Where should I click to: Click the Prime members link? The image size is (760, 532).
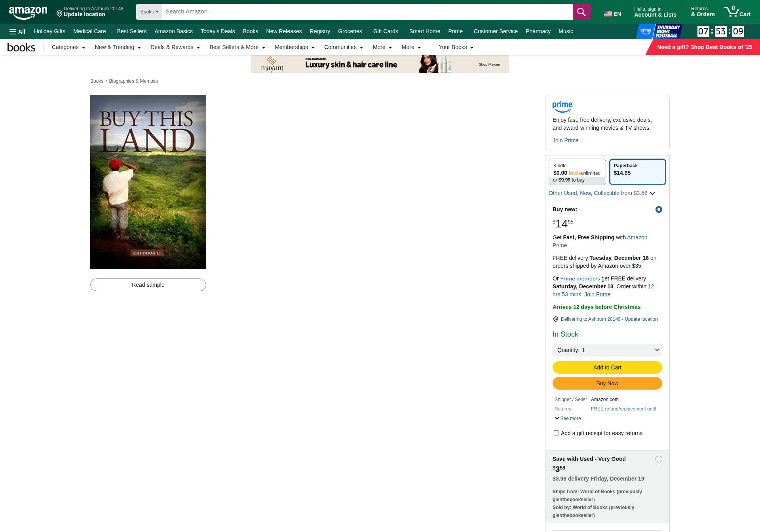[x=580, y=279]
